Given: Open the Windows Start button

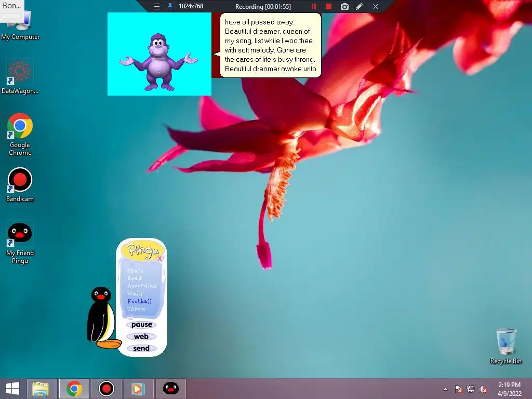Looking at the screenshot, I should click(x=12, y=389).
